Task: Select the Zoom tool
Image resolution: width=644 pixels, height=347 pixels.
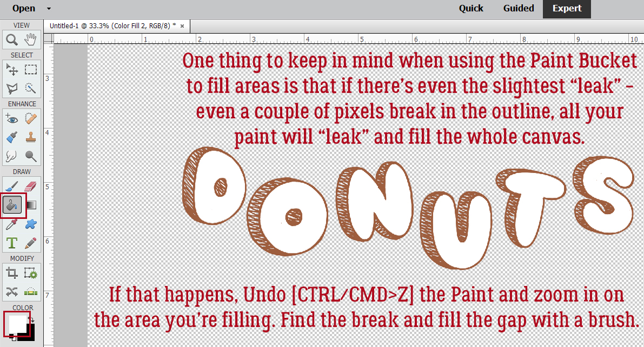Action: click(12, 39)
